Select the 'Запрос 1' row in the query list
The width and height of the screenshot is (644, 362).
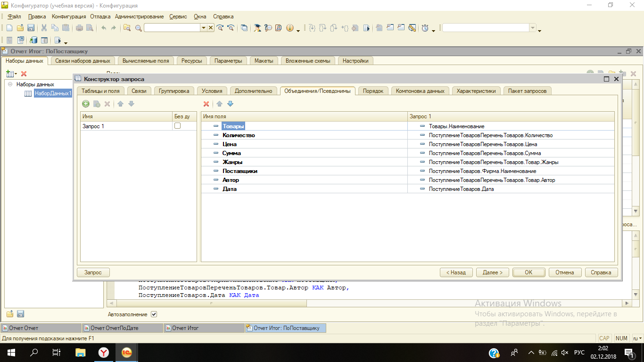pyautogui.click(x=138, y=126)
